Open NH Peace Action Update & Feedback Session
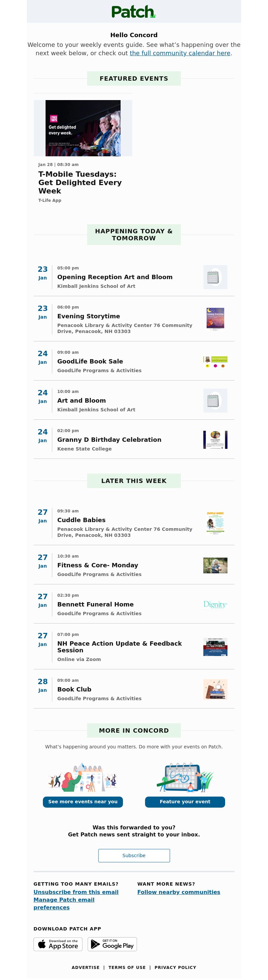 click(119, 647)
